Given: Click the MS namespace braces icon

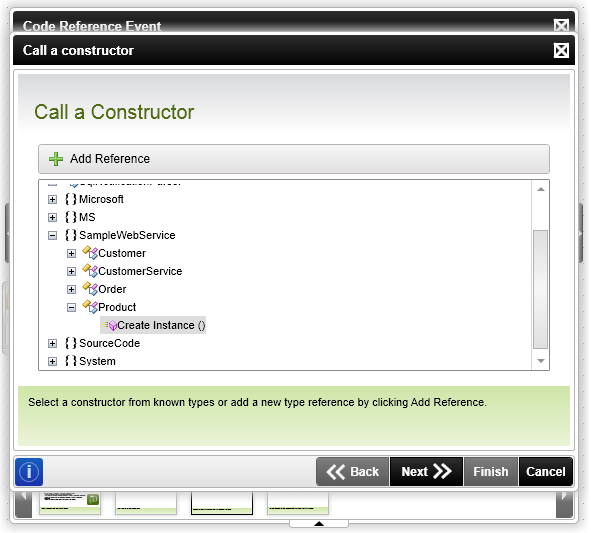Looking at the screenshot, I should [x=71, y=217].
